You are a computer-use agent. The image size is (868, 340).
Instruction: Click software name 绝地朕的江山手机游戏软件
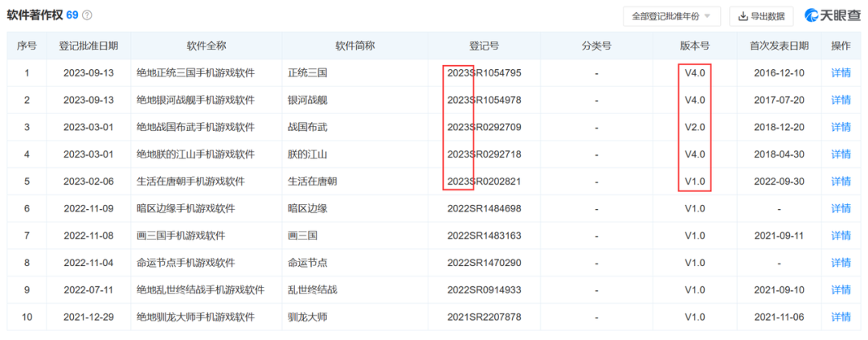196,154
